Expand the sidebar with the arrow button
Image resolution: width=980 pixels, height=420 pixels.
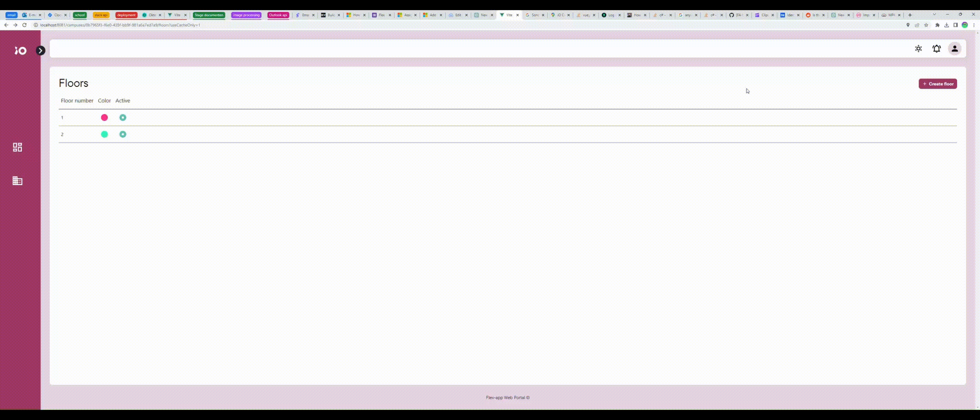pos(40,51)
